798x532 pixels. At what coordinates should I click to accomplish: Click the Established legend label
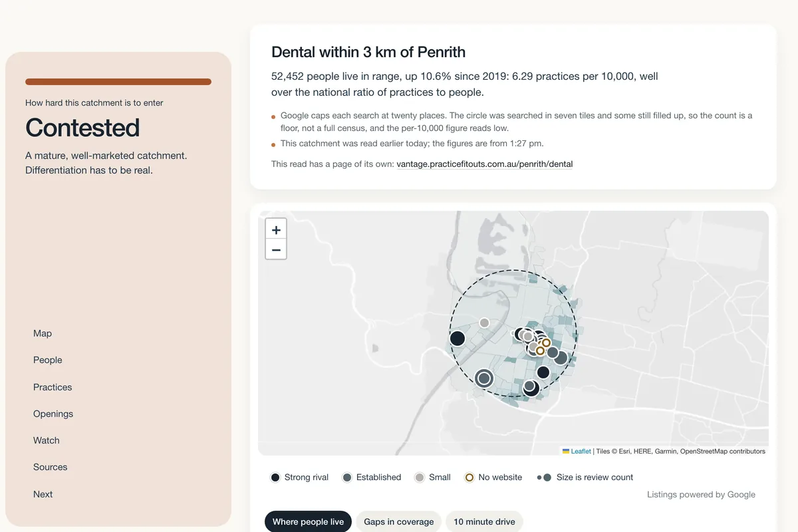[379, 477]
